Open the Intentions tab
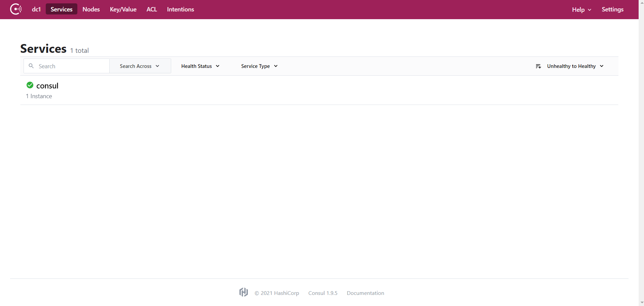The width and height of the screenshot is (644, 306). point(180,9)
